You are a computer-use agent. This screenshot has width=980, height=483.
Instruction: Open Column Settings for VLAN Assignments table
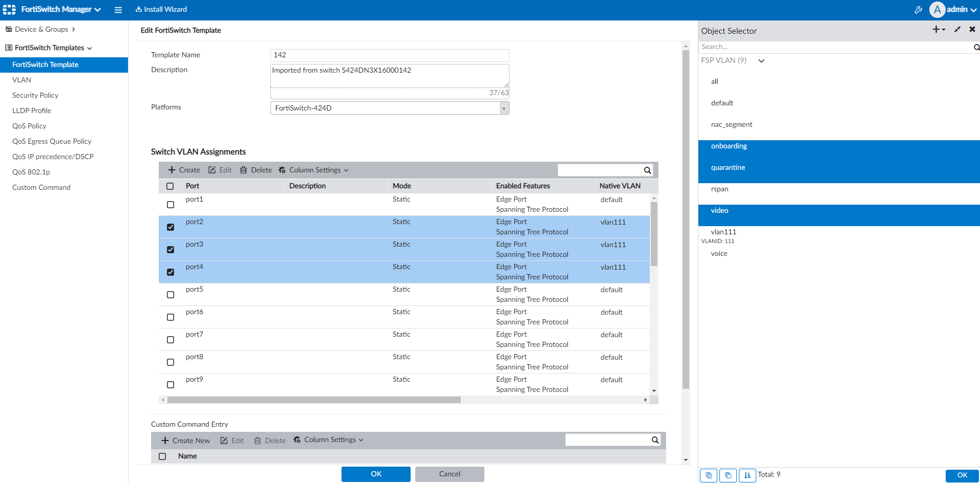(313, 170)
